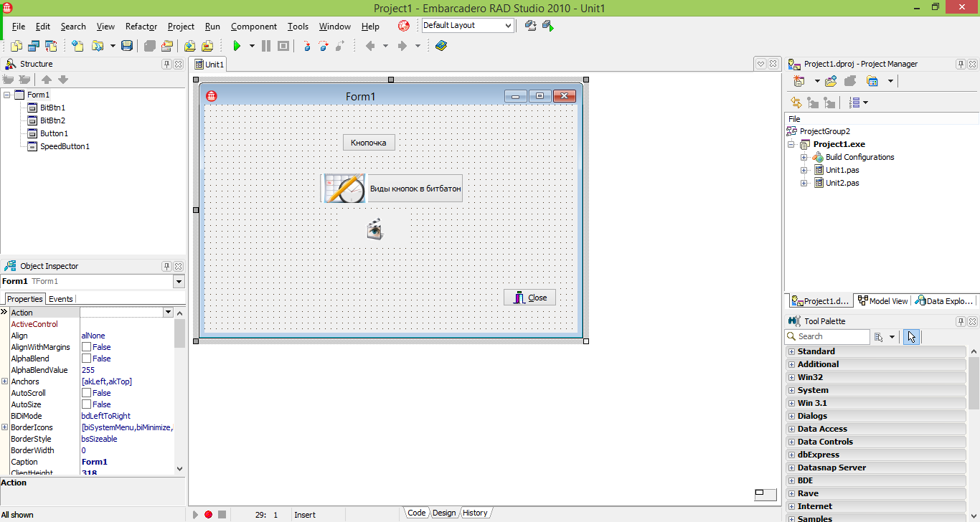Switch to the History tab
The width and height of the screenshot is (980, 522).
(475, 513)
